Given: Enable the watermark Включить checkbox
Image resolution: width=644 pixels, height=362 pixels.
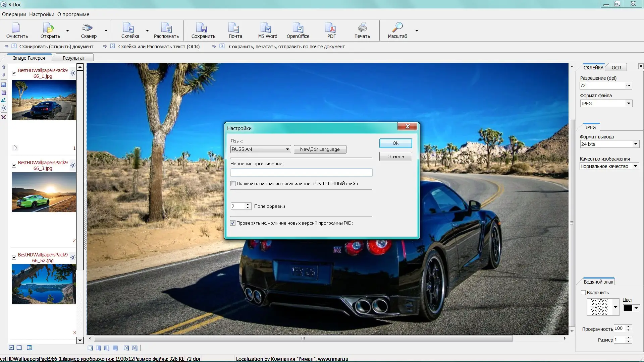Looking at the screenshot, I should point(583,293).
